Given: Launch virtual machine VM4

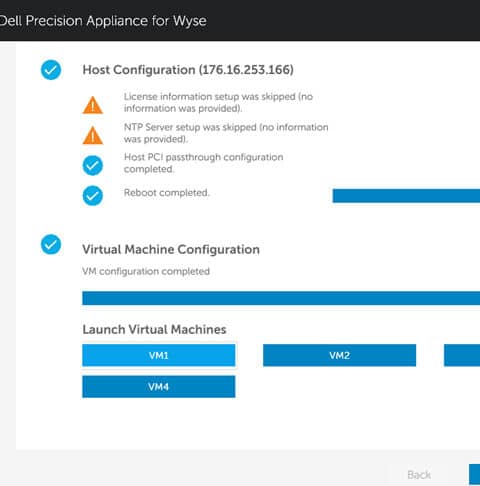Looking at the screenshot, I should tap(159, 387).
